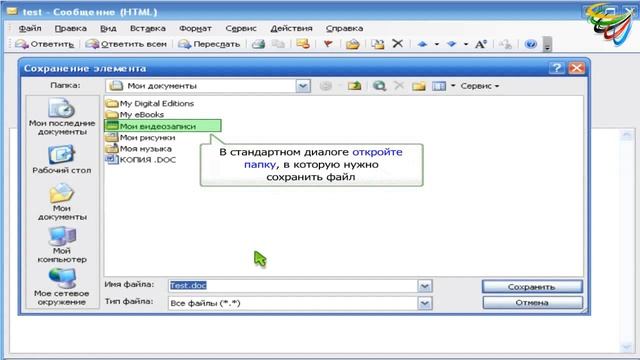The width and height of the screenshot is (640, 360).
Task: Open the Сервис menu in menu bar
Action: (241, 28)
